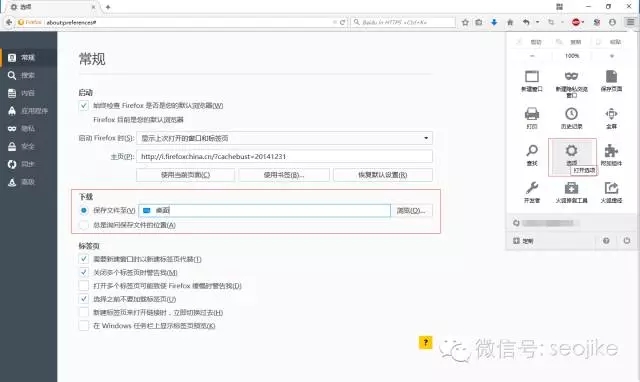
Task: Open Security (安全) in the preferences sidebar
Action: pyautogui.click(x=29, y=147)
